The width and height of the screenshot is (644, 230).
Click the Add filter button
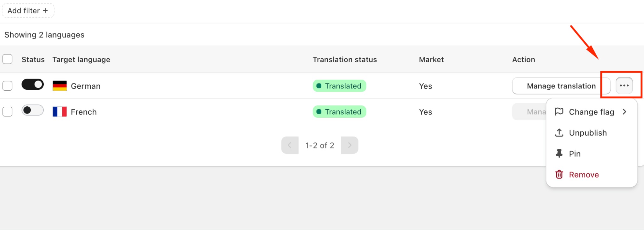click(x=28, y=10)
